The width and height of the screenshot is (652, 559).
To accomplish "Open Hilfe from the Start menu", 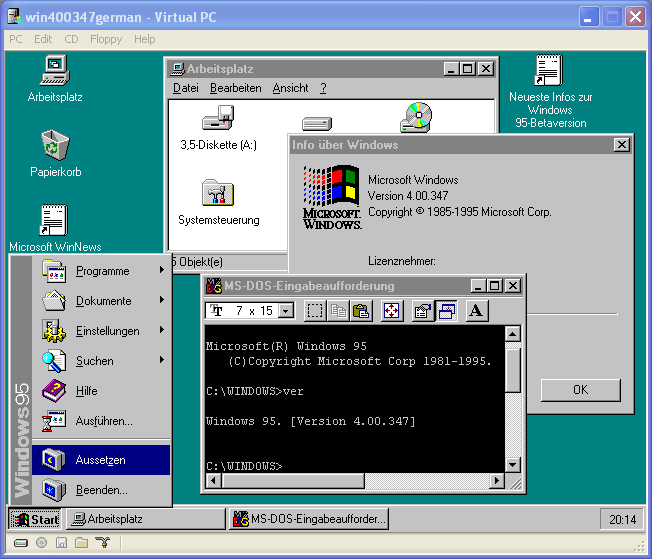I will tap(101, 391).
